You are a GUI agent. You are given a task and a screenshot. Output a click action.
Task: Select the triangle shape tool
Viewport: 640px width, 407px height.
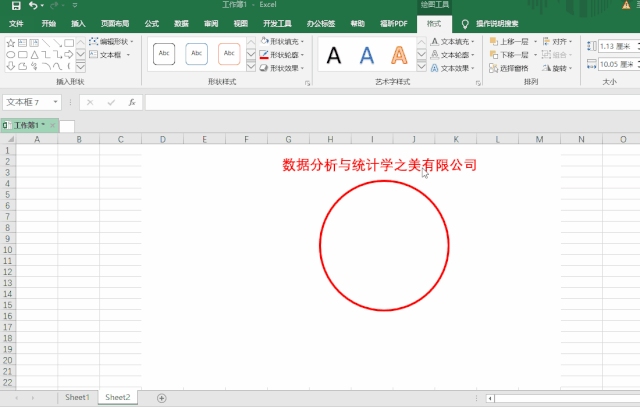34,54
